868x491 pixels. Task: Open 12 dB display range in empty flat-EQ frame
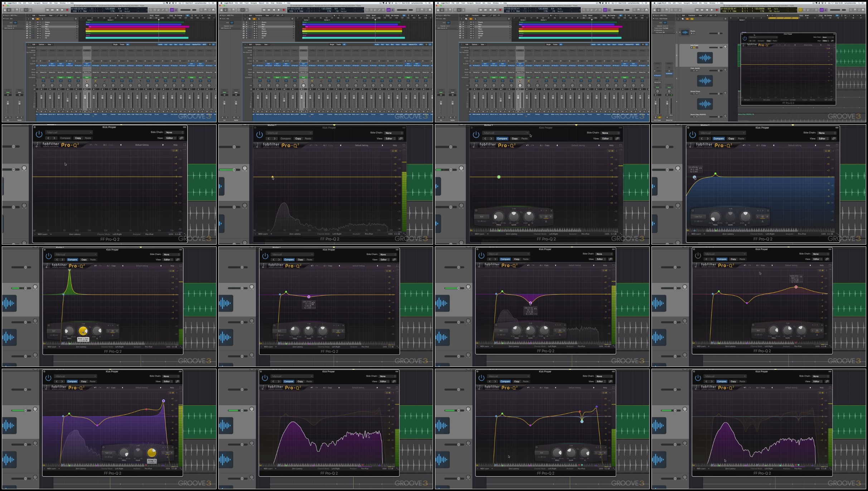(175, 151)
